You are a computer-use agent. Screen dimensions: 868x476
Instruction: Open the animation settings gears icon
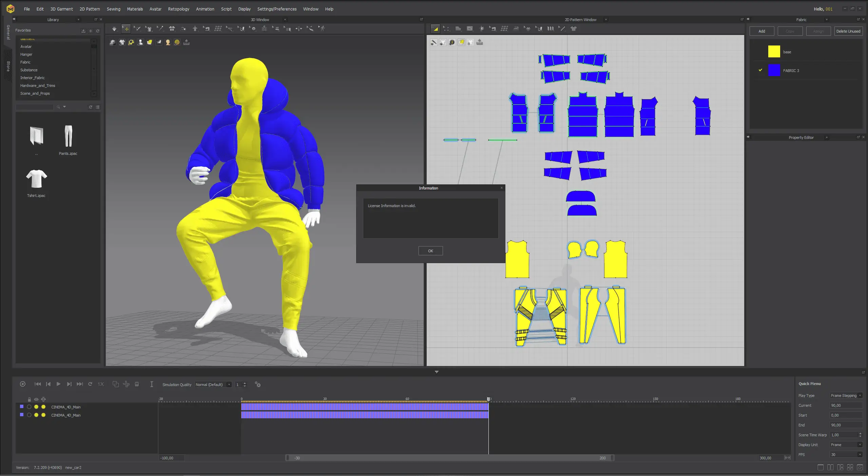pos(258,385)
